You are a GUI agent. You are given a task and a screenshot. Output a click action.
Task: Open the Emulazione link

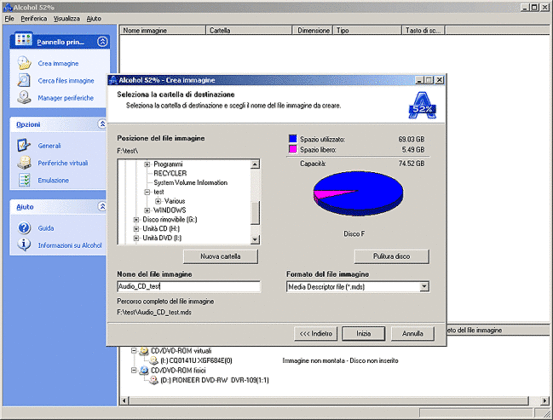(53, 180)
